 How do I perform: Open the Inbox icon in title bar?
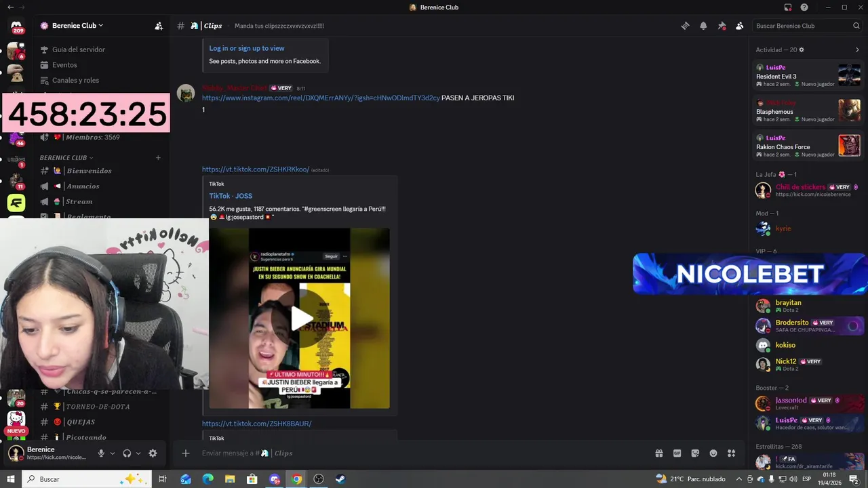pyautogui.click(x=788, y=7)
